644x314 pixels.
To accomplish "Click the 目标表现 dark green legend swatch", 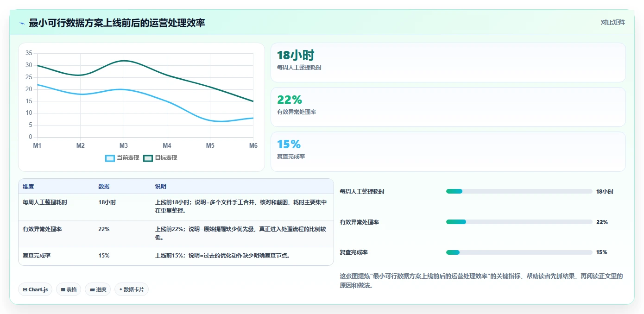I will [x=148, y=158].
